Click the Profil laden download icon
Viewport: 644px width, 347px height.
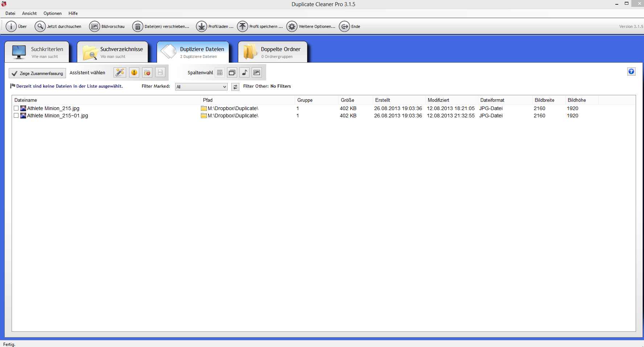tap(201, 26)
